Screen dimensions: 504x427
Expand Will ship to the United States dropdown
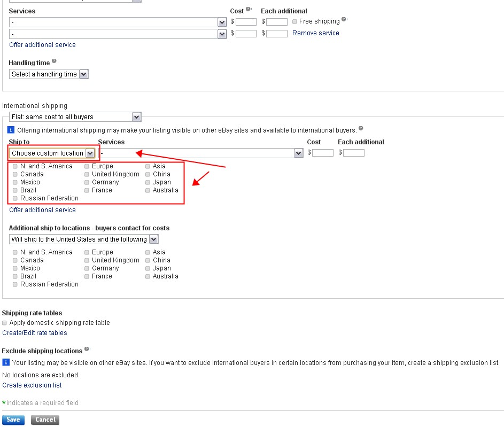[x=84, y=239]
